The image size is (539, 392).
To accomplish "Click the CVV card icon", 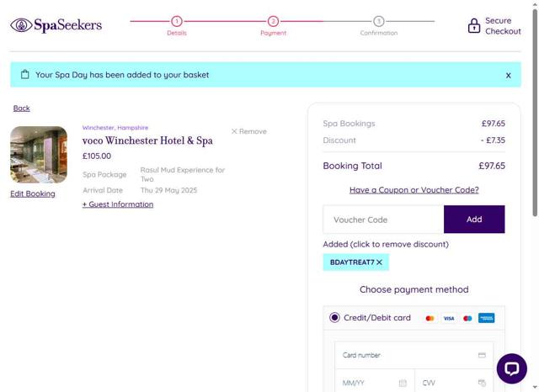I will pyautogui.click(x=482, y=383).
